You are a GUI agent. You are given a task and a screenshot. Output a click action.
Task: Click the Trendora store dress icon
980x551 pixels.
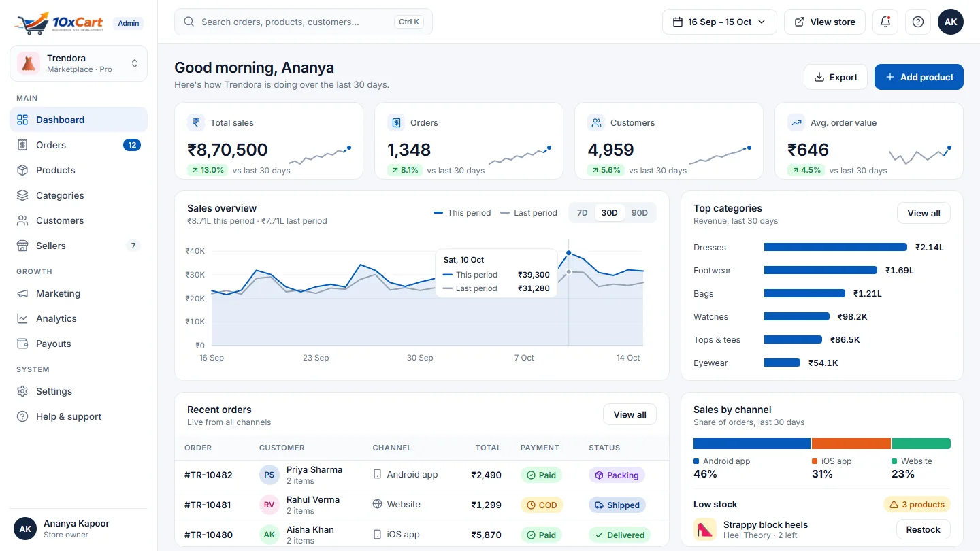[x=29, y=63]
